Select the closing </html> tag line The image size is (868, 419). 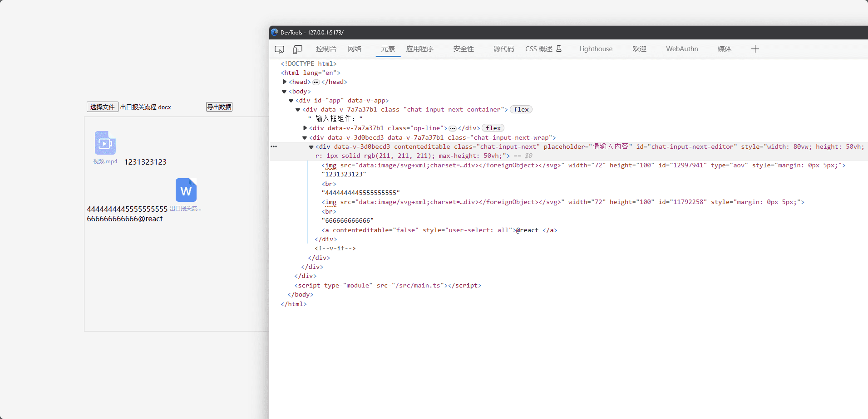pyautogui.click(x=294, y=304)
